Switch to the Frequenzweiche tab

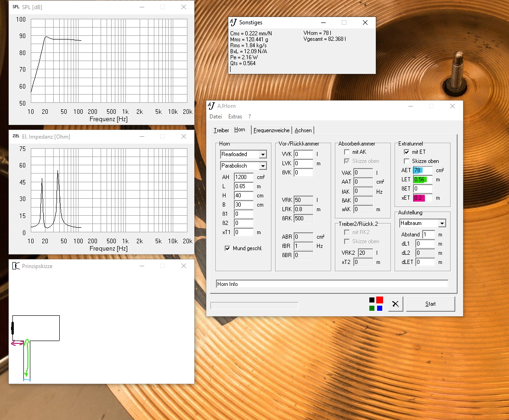pos(271,130)
